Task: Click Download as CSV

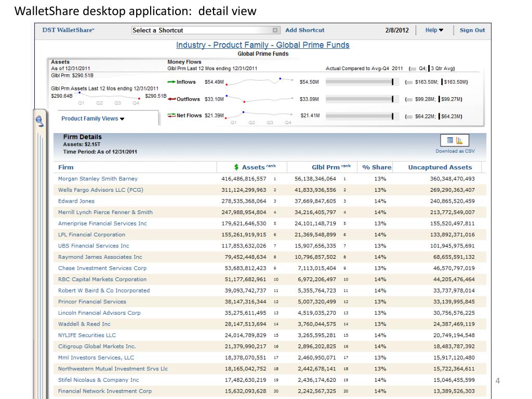Action: (x=455, y=151)
